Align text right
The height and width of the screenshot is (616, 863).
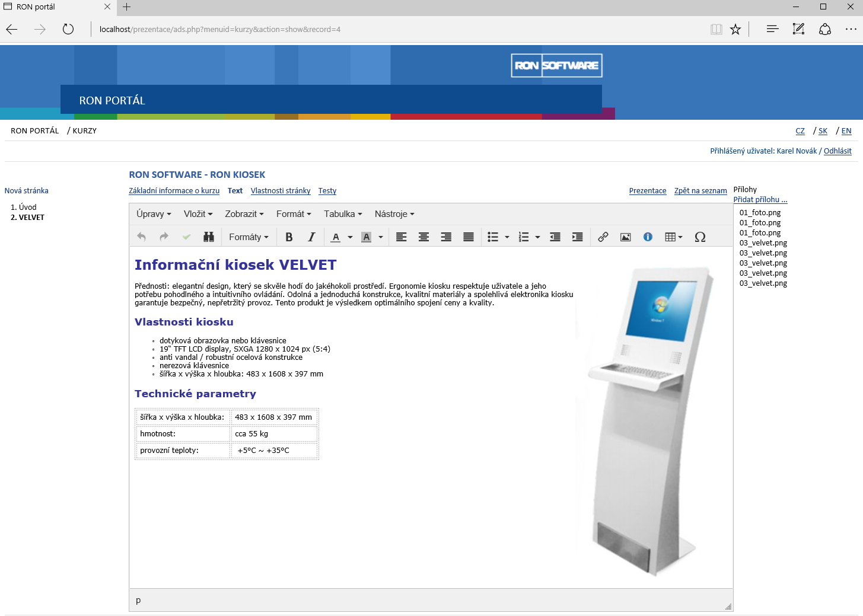coord(446,237)
